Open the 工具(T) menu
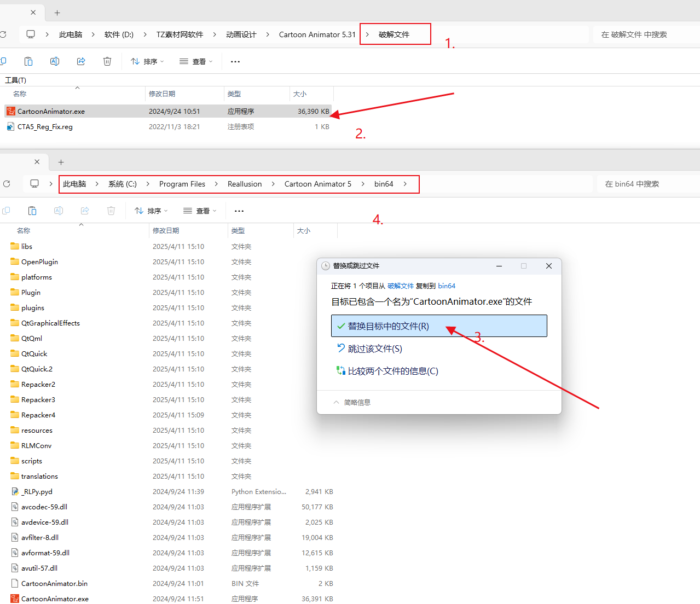The width and height of the screenshot is (700, 604). [x=15, y=80]
